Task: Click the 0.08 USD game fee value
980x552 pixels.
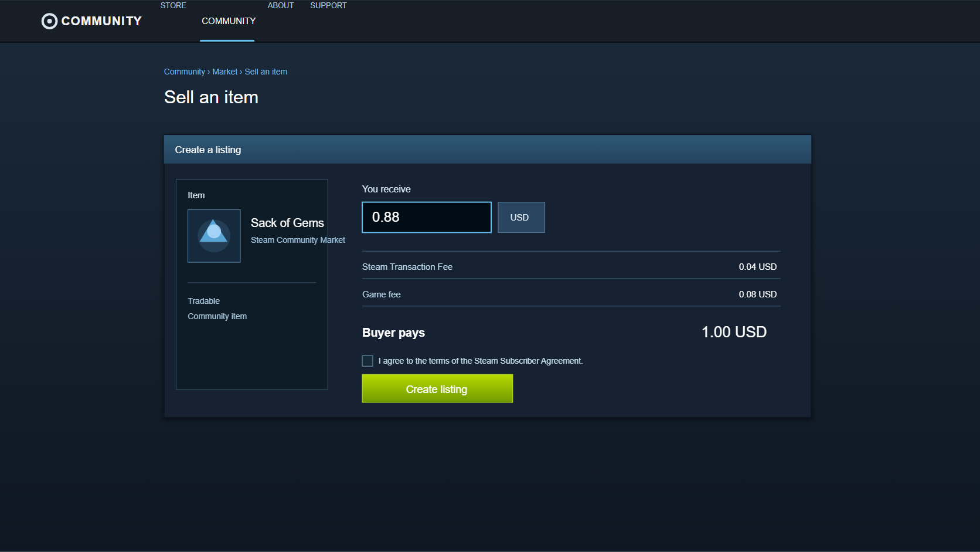Action: click(758, 294)
